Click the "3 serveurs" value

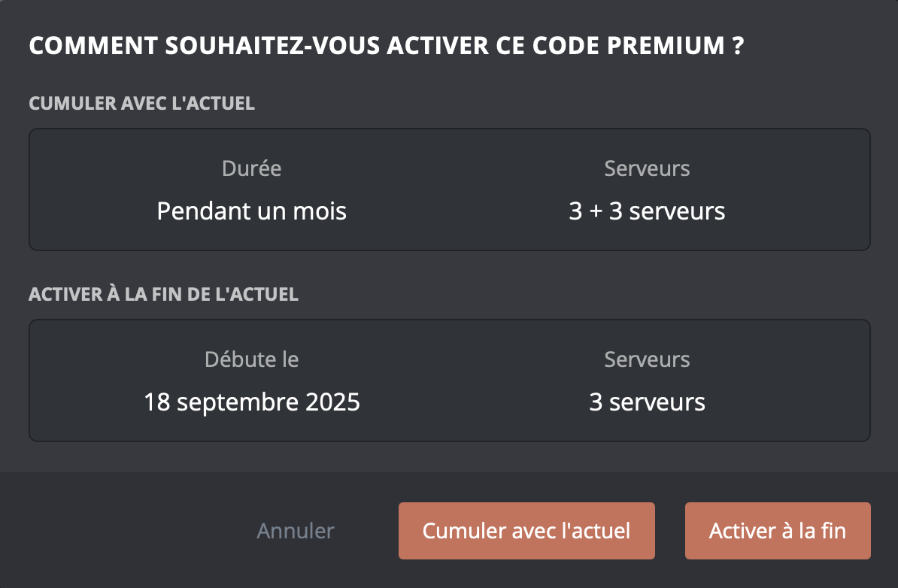pyautogui.click(x=647, y=402)
